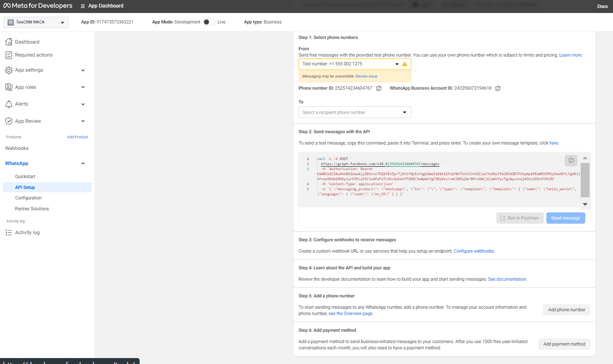Click the Configure webhooks link
The image size is (613, 364).
[x=474, y=251]
